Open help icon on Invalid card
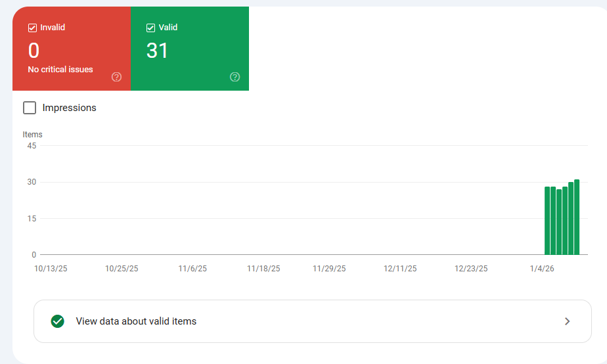 (117, 77)
